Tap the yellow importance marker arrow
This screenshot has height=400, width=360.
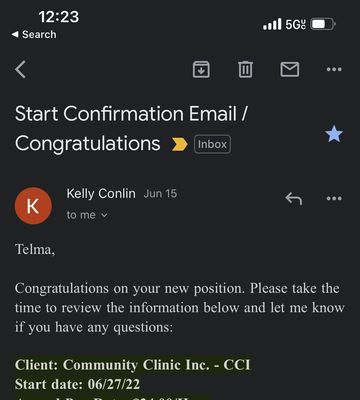click(x=179, y=145)
